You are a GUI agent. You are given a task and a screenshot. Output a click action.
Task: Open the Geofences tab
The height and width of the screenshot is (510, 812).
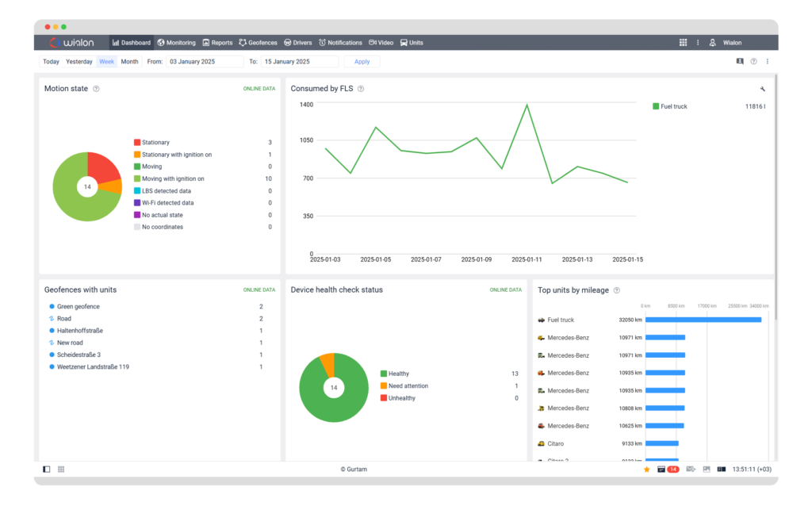pos(258,43)
